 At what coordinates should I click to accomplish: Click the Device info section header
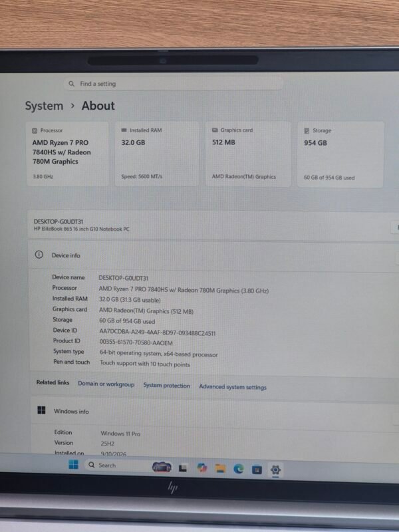click(213, 255)
